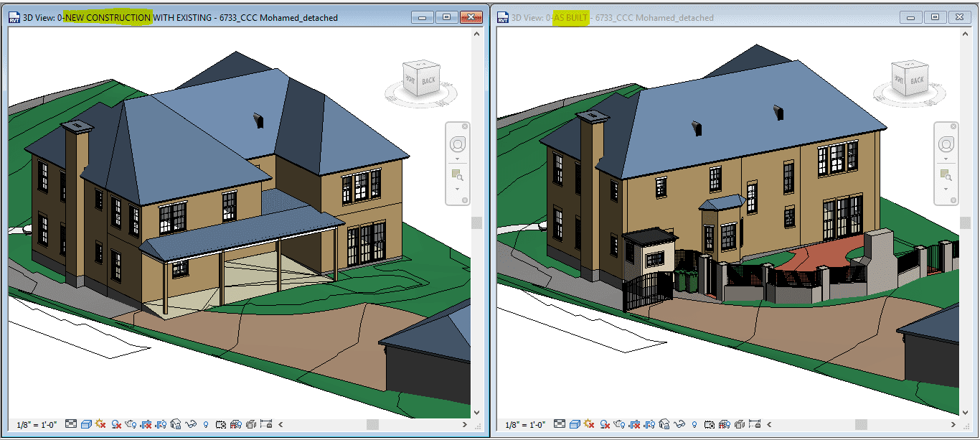Click Crop View icon in left view
The height and width of the screenshot is (440, 980).
[x=146, y=425]
